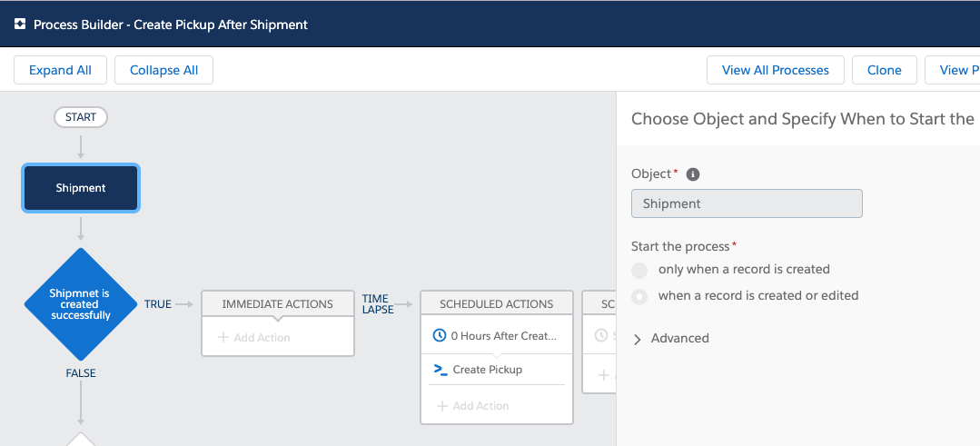980x446 pixels.
Task: Select the Shipment object node
Action: coord(81,188)
